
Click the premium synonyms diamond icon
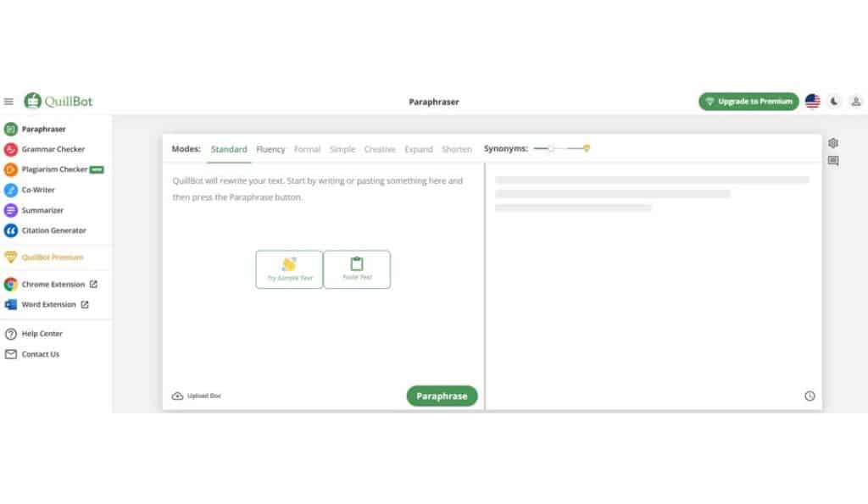click(587, 148)
